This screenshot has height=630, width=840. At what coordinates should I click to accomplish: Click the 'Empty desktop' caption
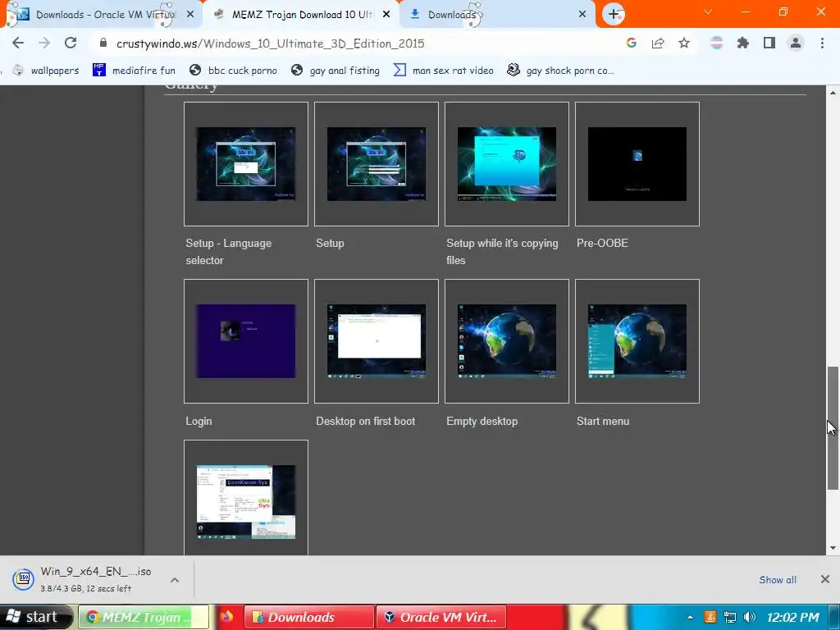[482, 421]
